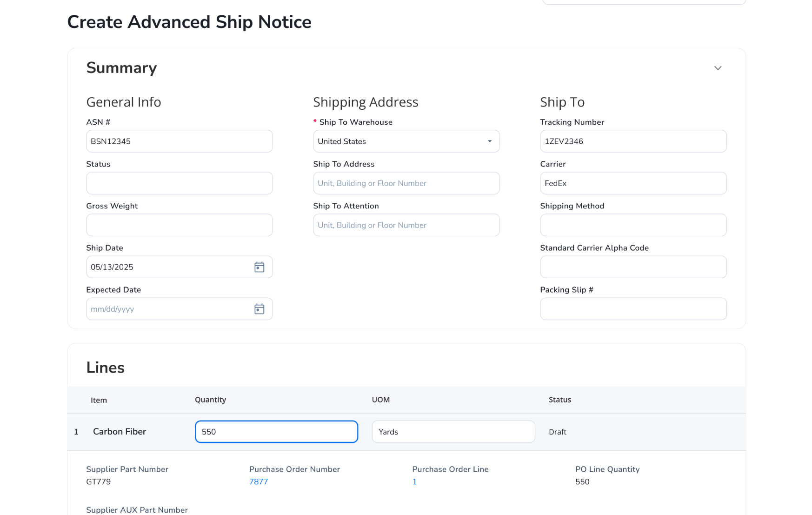Open the Ship Date calendar picker icon
Screen dimensions: 812x515
pos(259,267)
